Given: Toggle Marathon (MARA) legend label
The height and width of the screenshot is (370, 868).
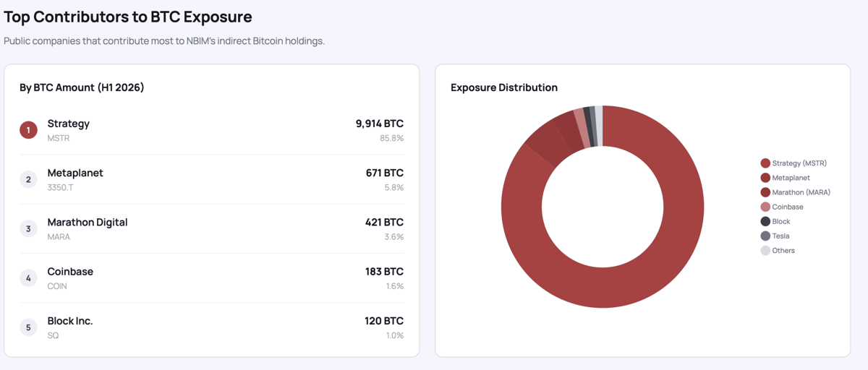Looking at the screenshot, I should tap(801, 192).
